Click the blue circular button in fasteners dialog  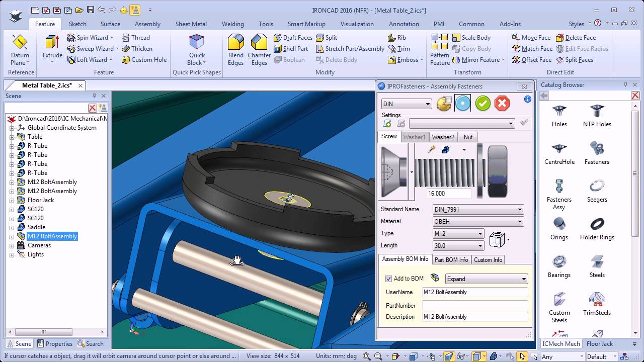463,104
